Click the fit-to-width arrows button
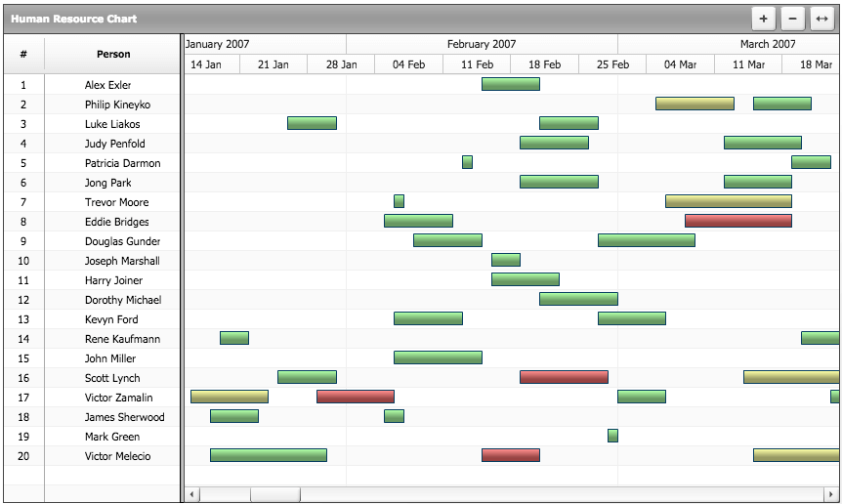The height and width of the screenshot is (504, 842). (x=821, y=19)
